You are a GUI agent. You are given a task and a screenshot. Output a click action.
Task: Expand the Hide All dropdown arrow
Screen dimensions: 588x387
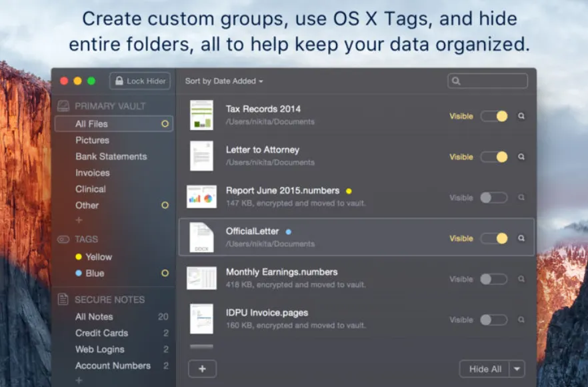coord(517,369)
